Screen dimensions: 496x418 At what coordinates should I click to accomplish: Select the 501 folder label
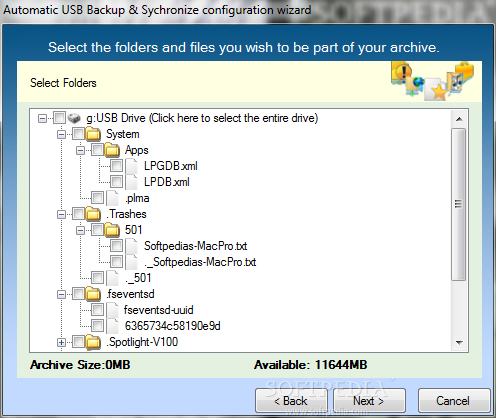click(134, 230)
